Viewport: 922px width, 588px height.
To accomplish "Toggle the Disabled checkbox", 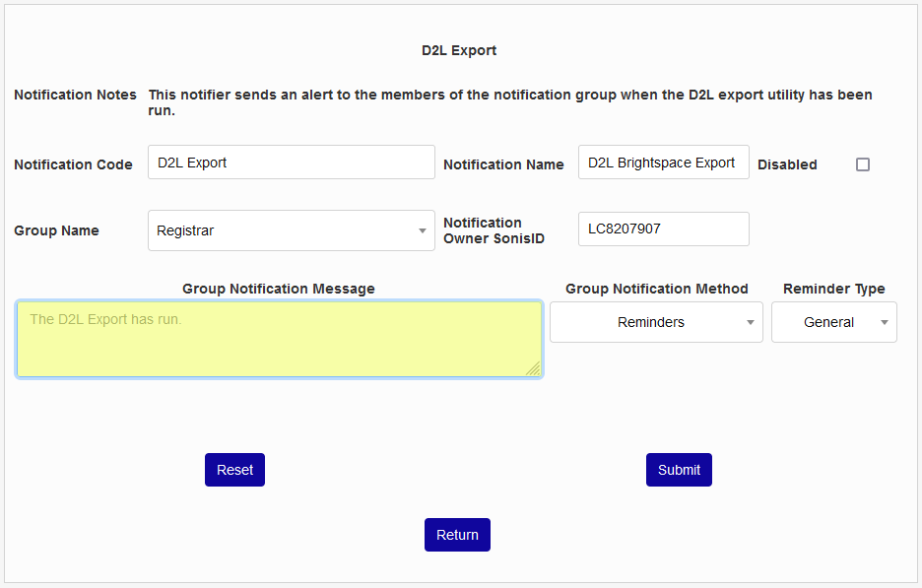I will pyautogui.click(x=863, y=164).
